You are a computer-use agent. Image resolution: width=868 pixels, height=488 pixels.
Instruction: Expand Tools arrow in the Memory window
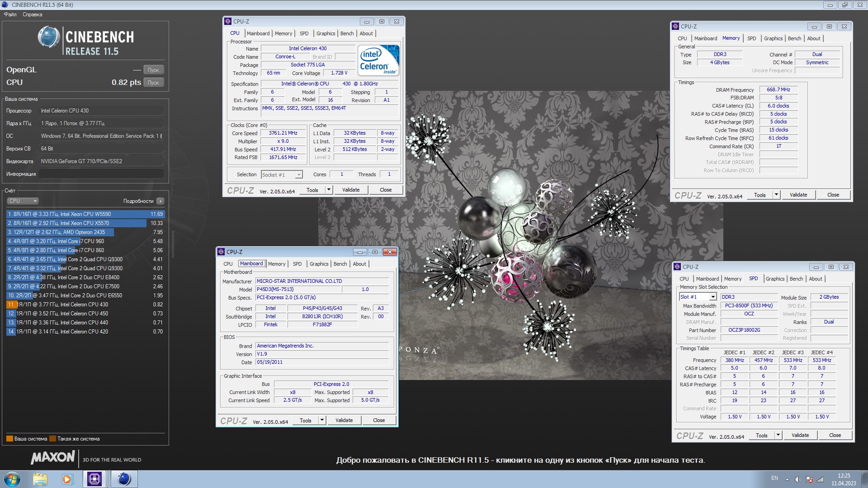coord(777,195)
